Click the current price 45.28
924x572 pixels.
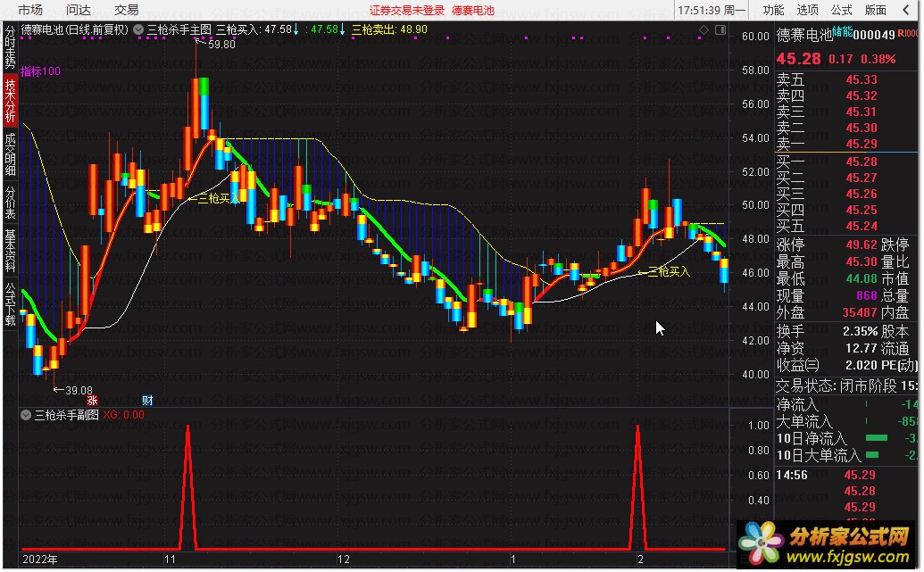(798, 59)
